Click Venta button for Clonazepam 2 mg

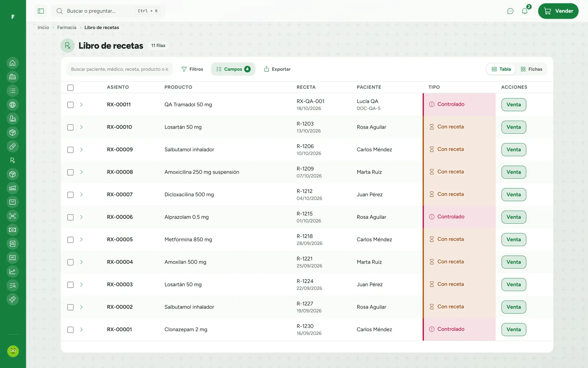[x=514, y=329]
